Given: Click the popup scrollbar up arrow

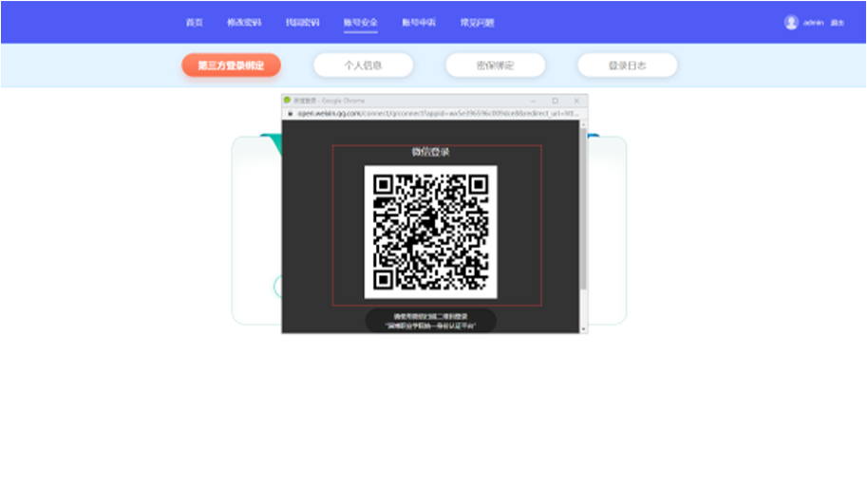Looking at the screenshot, I should [583, 123].
